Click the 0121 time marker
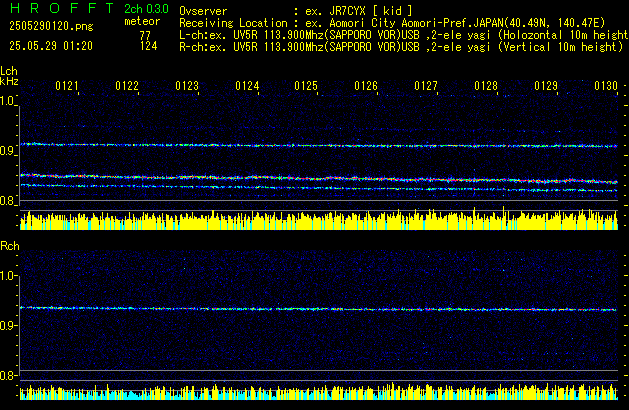 click(67, 86)
